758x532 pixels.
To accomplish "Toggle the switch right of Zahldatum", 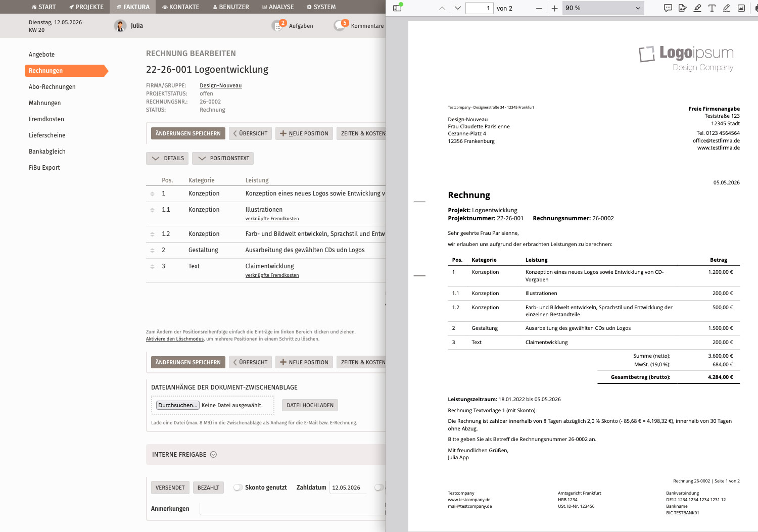I will point(379,488).
